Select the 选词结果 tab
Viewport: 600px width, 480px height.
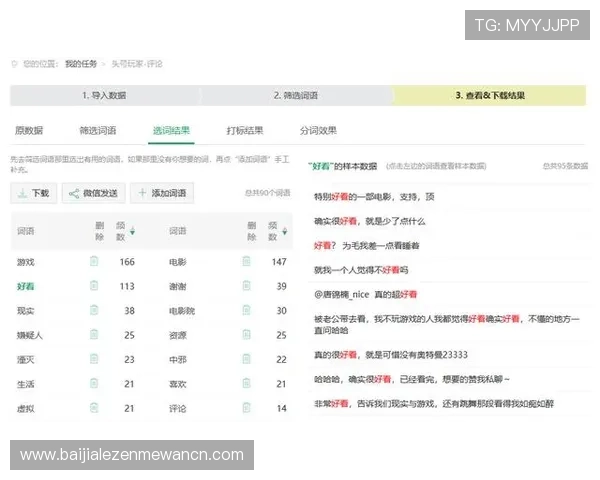pyautogui.click(x=171, y=131)
